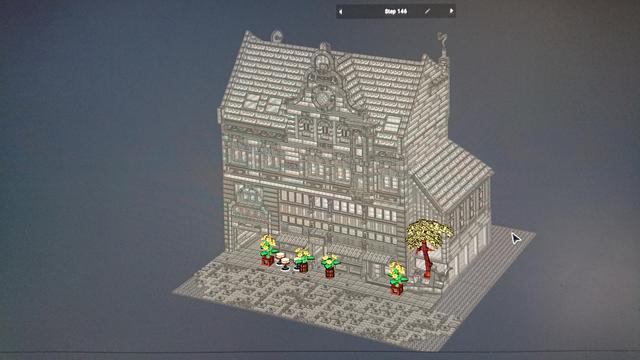Click the pencil edit step icon
The width and height of the screenshot is (640, 360).
427,11
